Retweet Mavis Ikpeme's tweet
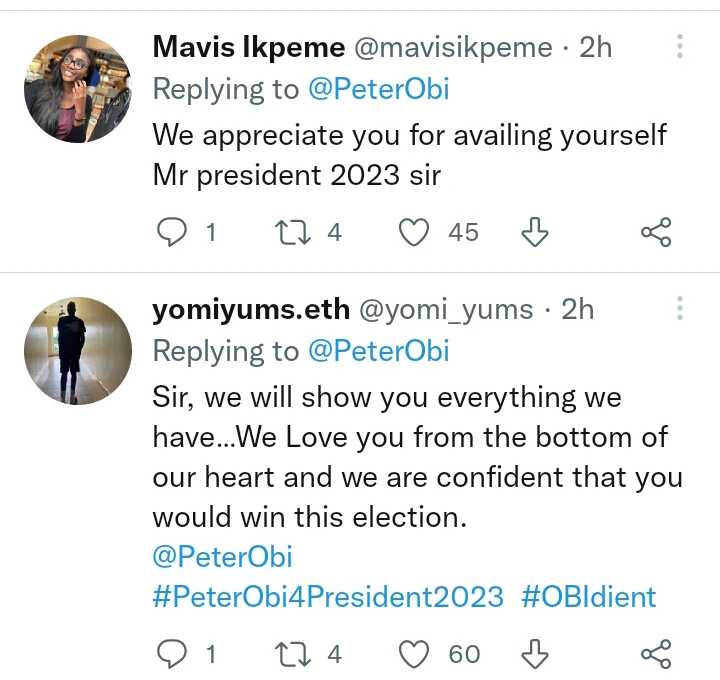Image resolution: width=720 pixels, height=680 pixels. 294,233
